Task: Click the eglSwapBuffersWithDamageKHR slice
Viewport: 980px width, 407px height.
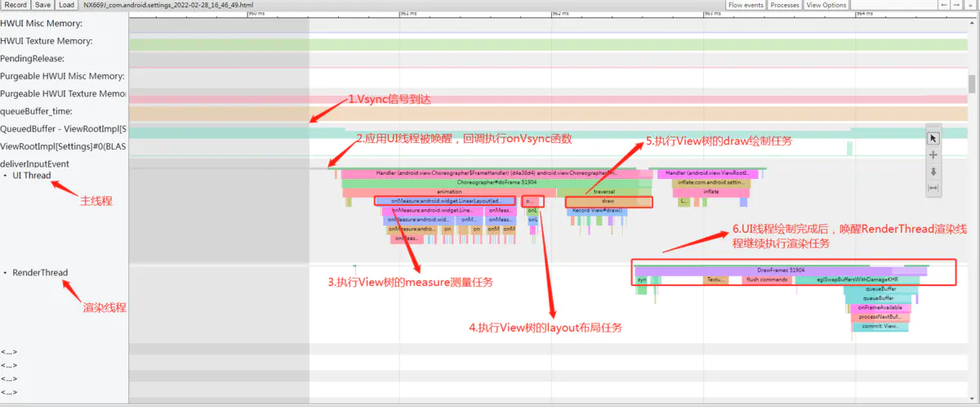Action: point(857,280)
